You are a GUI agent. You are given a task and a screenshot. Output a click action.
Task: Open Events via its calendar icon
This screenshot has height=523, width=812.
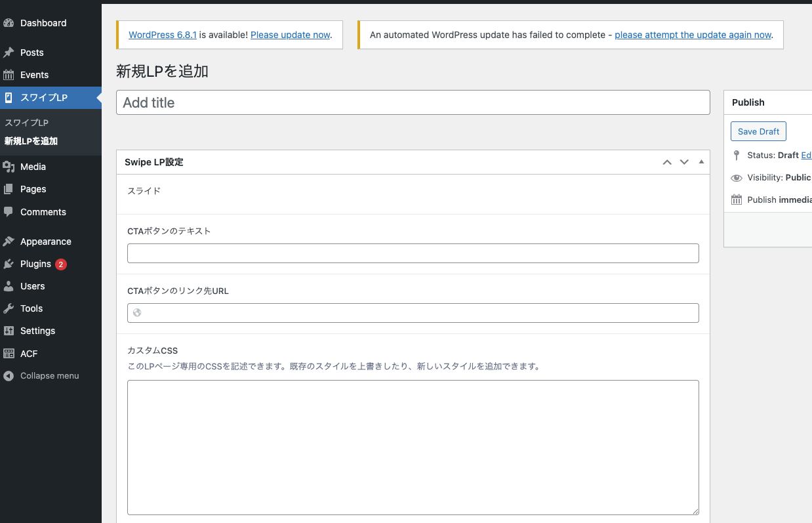click(x=9, y=75)
